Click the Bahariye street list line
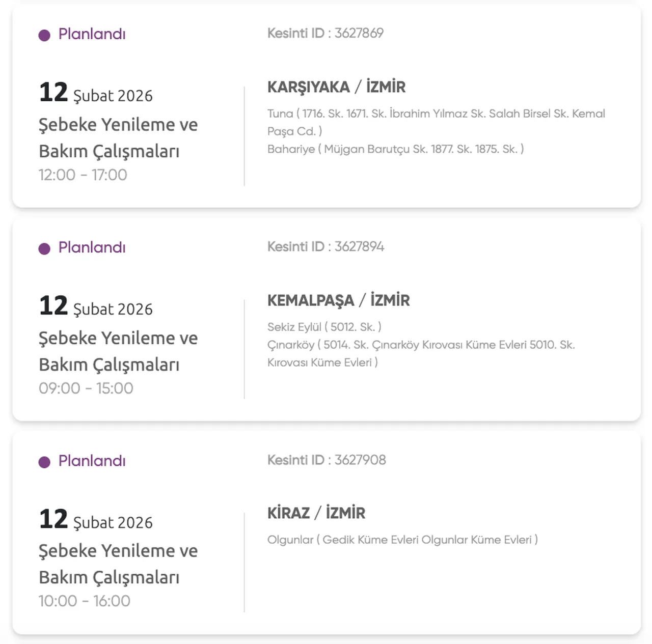This screenshot has height=644, width=652. (395, 149)
